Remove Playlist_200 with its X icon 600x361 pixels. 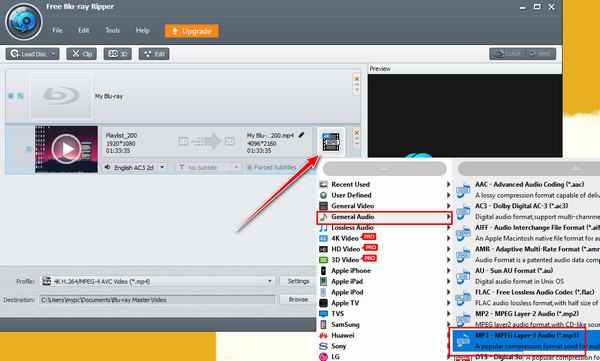(357, 133)
